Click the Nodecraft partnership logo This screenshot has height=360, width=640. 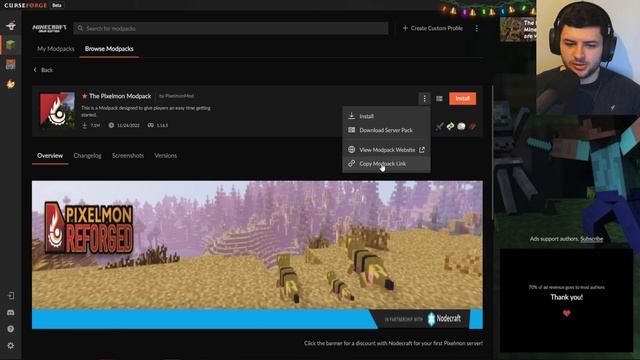click(444, 318)
